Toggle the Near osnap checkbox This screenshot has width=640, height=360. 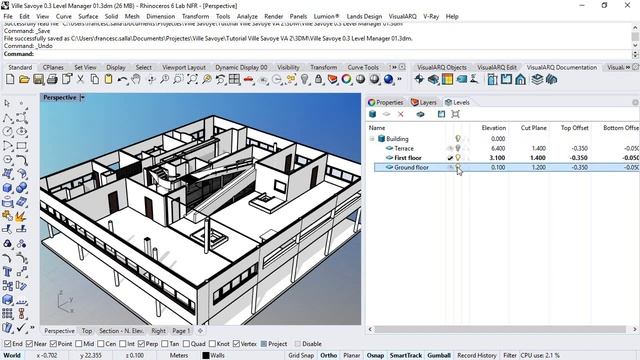pos(29,344)
